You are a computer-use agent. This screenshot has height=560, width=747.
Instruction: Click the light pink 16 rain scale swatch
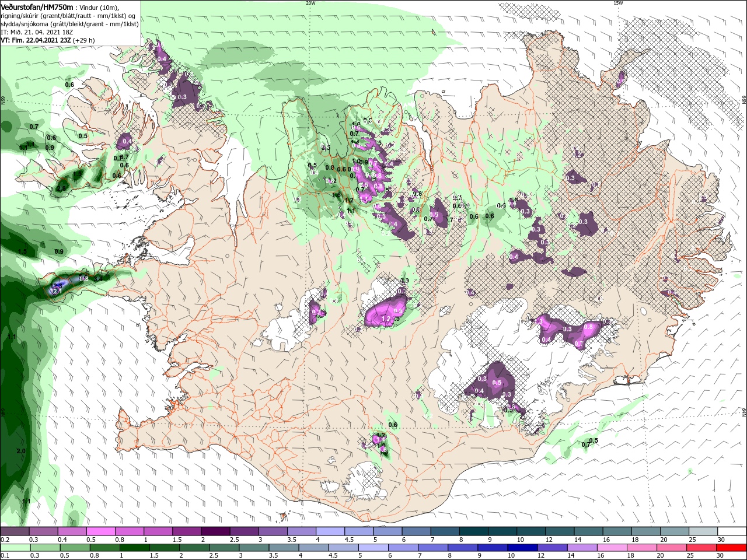(x=613, y=548)
